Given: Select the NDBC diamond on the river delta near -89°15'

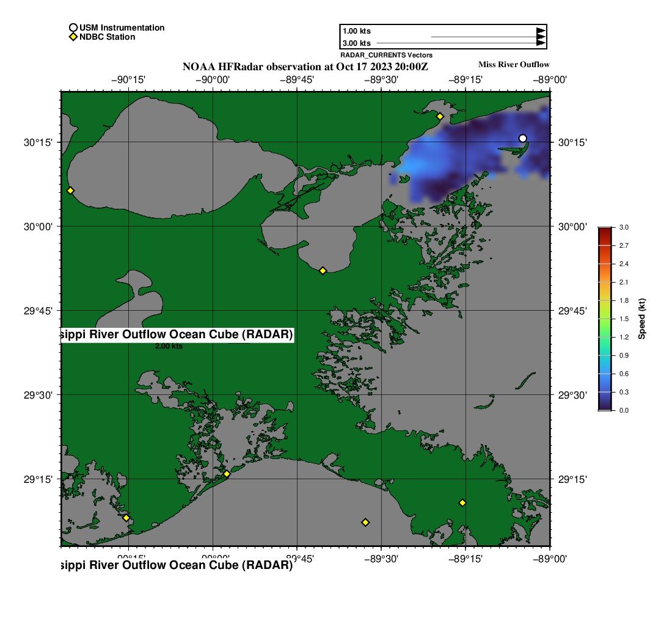Looking at the screenshot, I should pyautogui.click(x=462, y=502).
